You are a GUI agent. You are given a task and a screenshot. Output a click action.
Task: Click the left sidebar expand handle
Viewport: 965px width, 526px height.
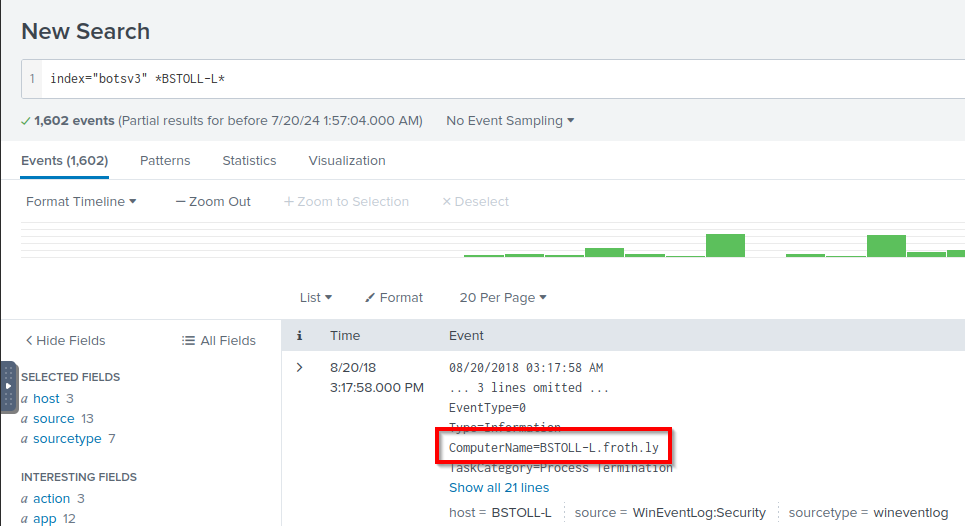(x=9, y=386)
